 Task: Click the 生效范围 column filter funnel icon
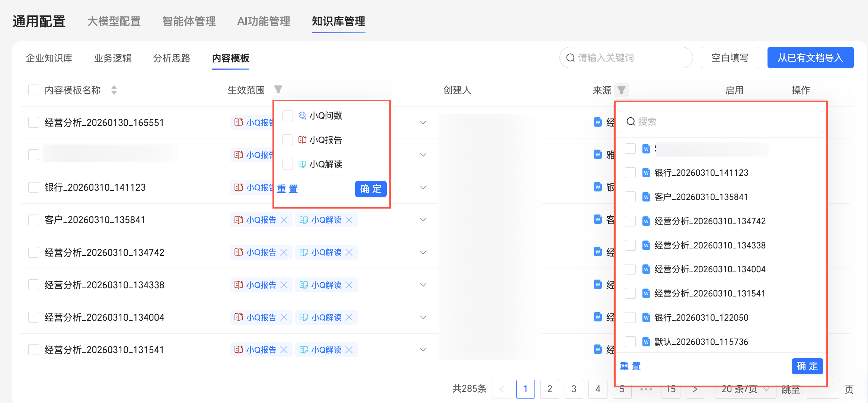coord(278,89)
